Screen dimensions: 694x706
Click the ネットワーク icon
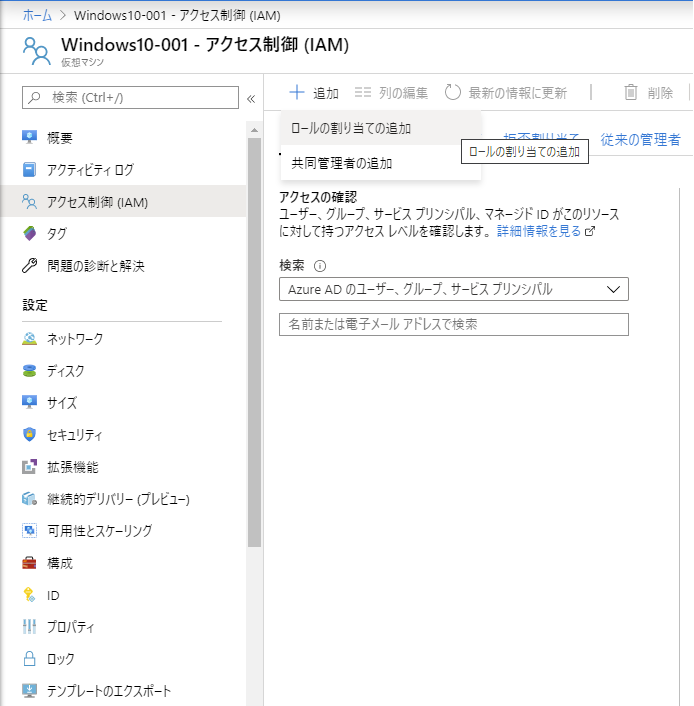pyautogui.click(x=29, y=339)
